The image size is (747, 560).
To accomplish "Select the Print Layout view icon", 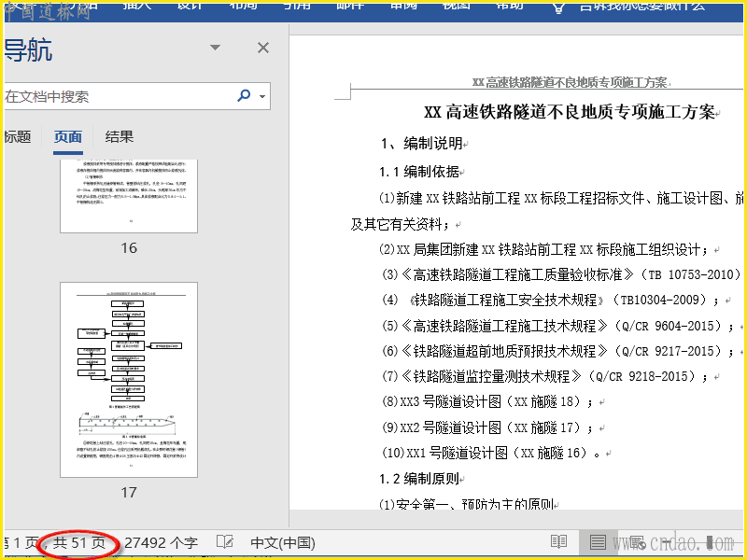I will pyautogui.click(x=598, y=542).
